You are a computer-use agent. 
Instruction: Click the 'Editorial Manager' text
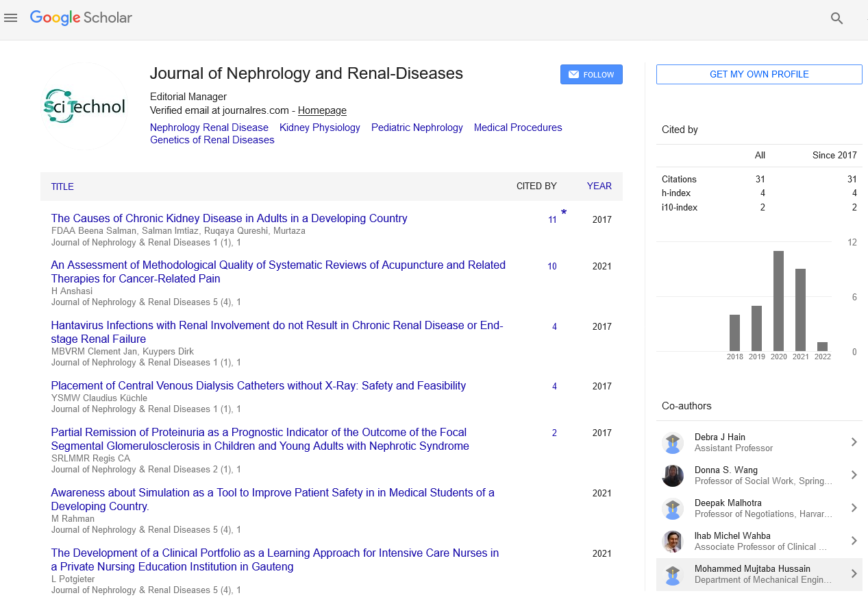click(x=188, y=97)
